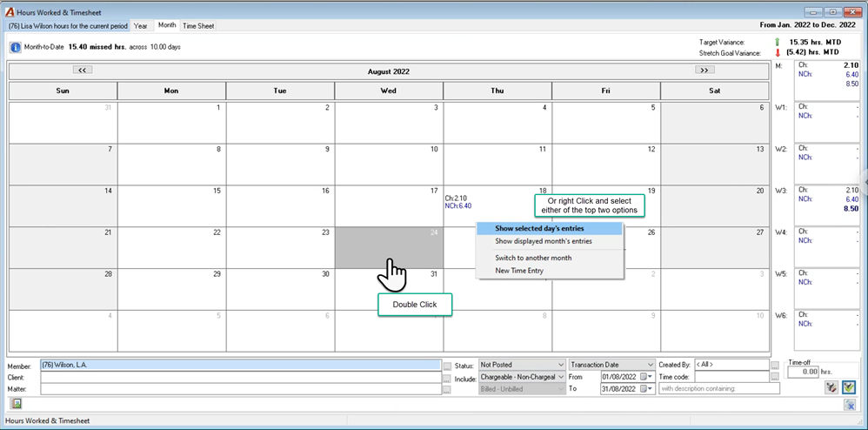The height and width of the screenshot is (430, 868).
Task: Click the Created By browse button
Action: point(774,366)
